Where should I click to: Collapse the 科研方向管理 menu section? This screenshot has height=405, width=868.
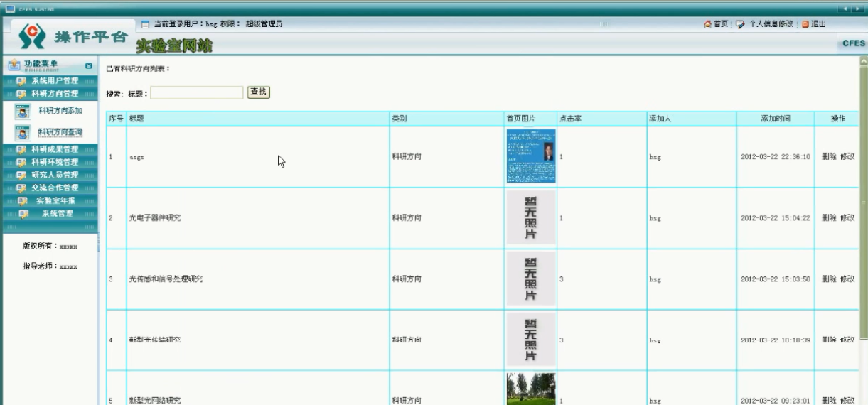(x=49, y=94)
